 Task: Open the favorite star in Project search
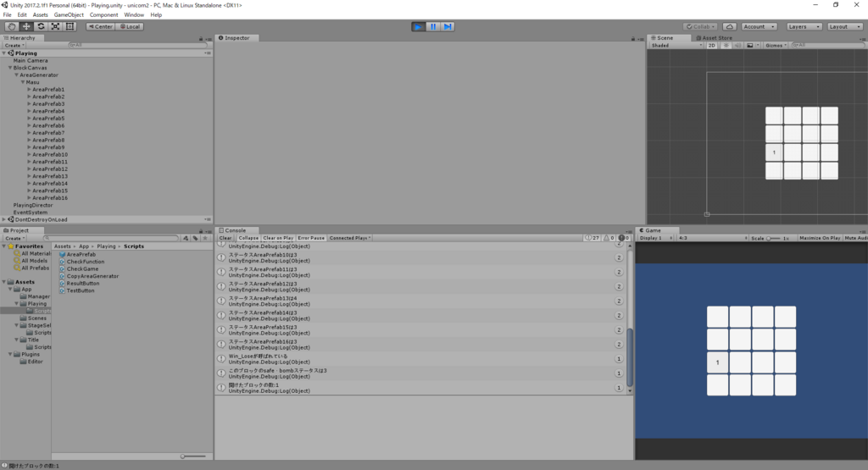[x=205, y=238]
